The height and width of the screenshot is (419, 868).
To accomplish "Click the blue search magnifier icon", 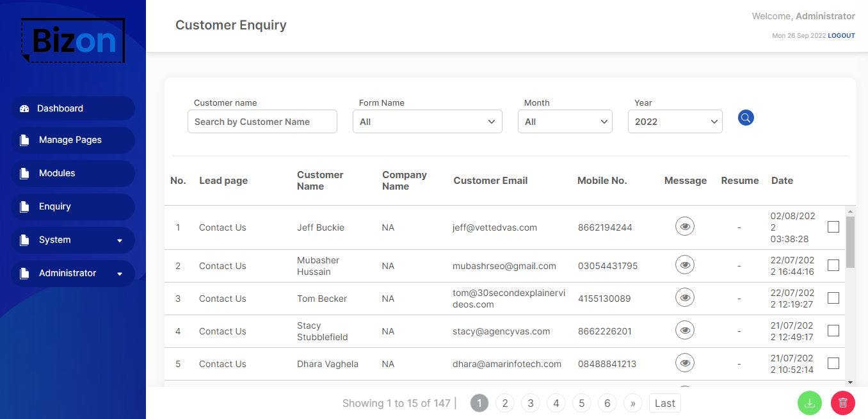I will coord(746,118).
